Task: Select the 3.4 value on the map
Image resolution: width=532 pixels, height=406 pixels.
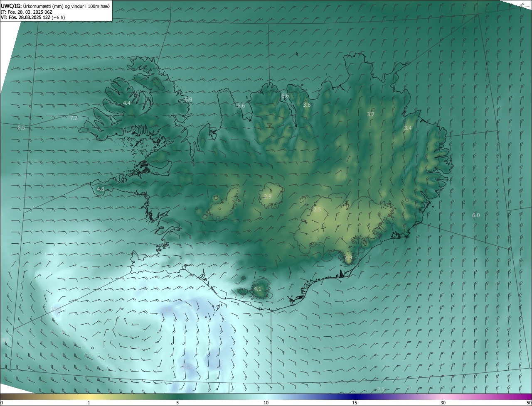Action: [408, 128]
